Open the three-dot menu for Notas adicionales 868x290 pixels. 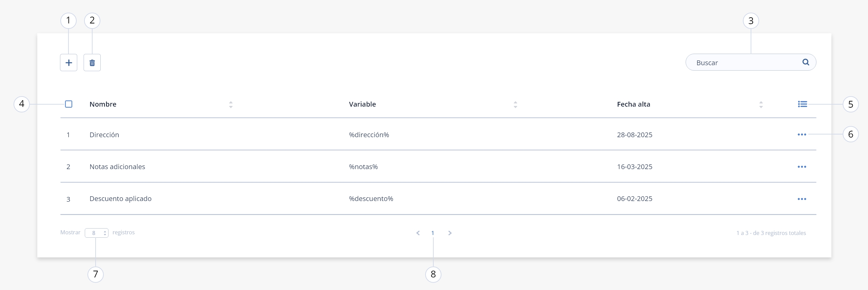[802, 167]
